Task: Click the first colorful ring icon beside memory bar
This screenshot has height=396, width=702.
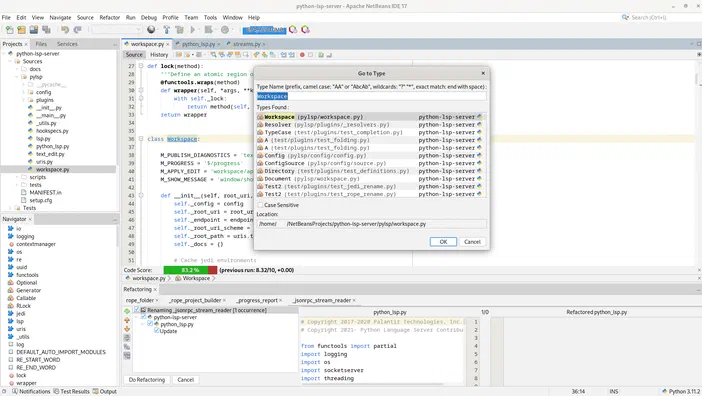Action: (293, 30)
